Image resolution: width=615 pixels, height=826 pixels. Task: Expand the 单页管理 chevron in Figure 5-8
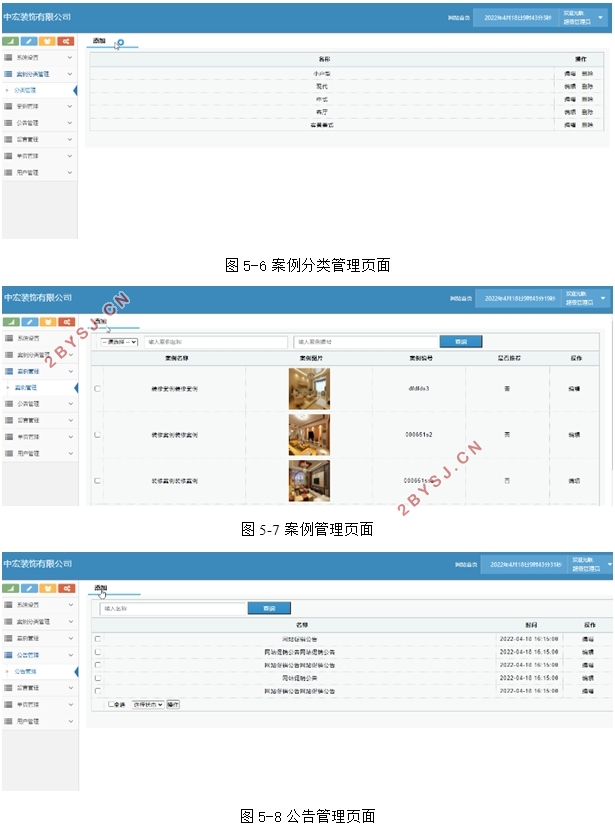click(71, 704)
